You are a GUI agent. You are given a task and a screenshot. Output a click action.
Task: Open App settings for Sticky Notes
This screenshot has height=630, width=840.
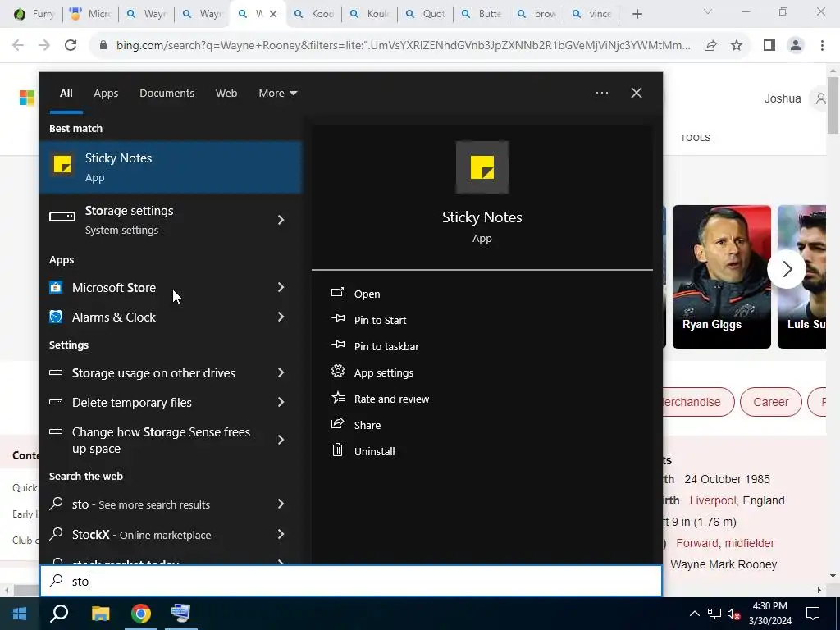(384, 372)
